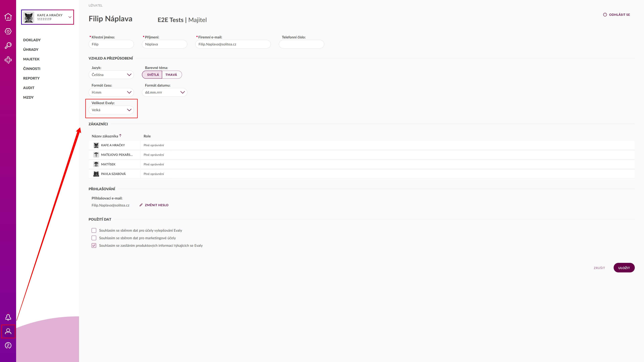
Task: Click the ZRUŠIT button
Action: pyautogui.click(x=599, y=268)
